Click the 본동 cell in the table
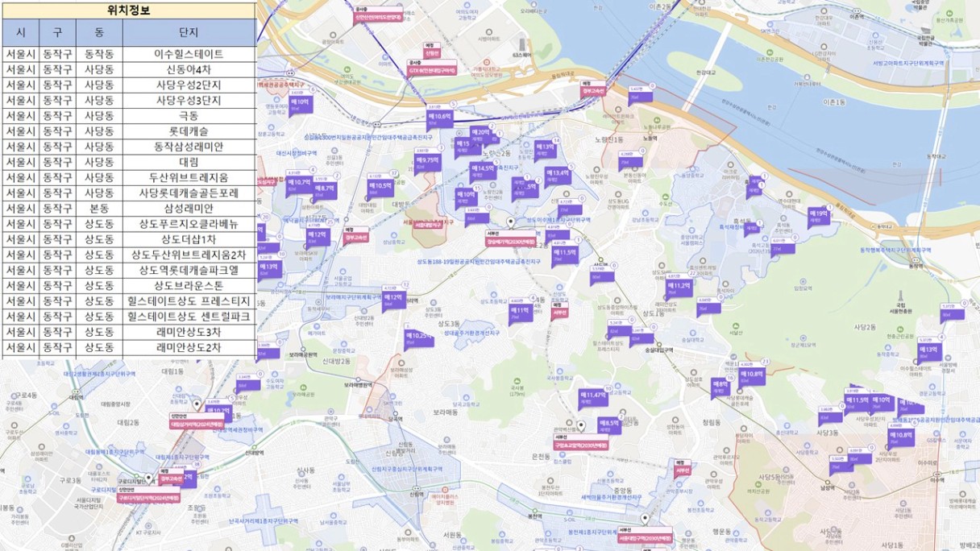Image resolution: width=980 pixels, height=551 pixels. (x=99, y=208)
